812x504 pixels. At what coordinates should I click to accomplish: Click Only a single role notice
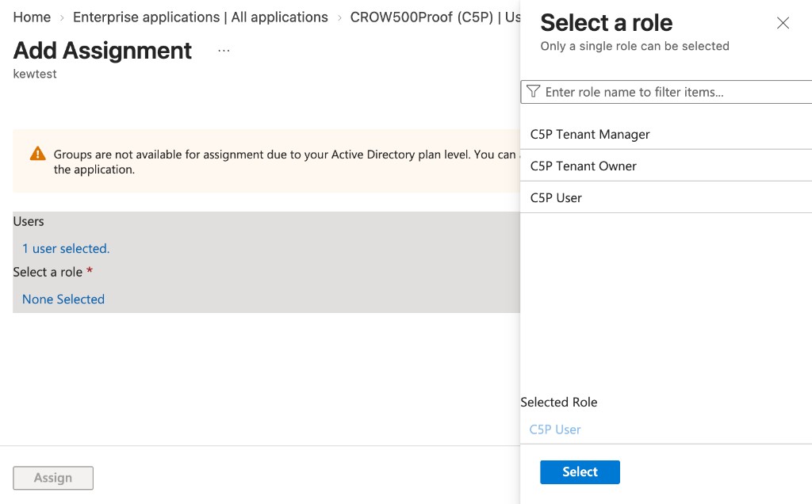[x=634, y=46]
